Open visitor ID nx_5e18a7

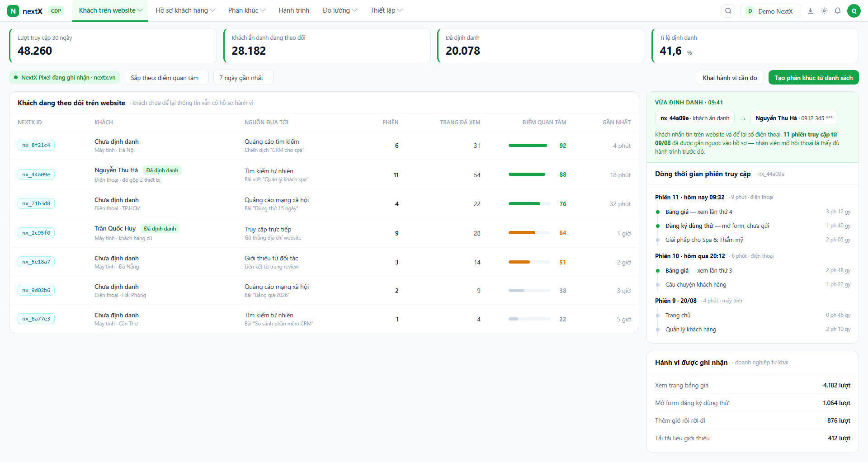tap(36, 262)
